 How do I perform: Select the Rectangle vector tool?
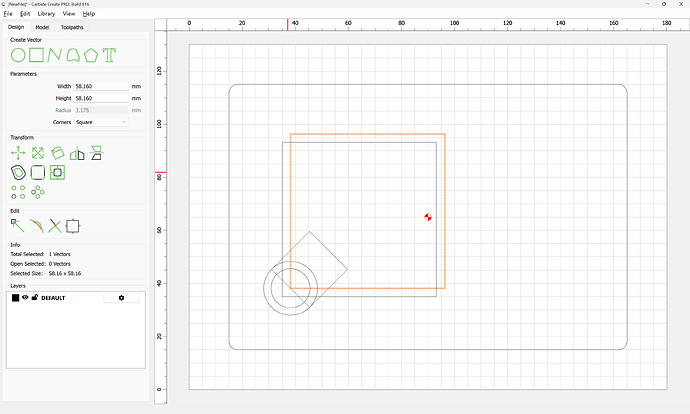pyautogui.click(x=37, y=55)
